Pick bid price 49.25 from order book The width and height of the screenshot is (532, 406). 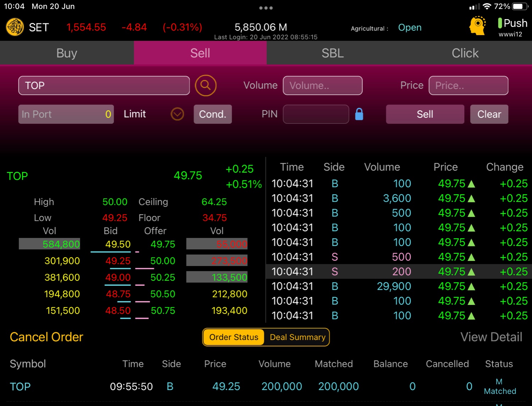coord(118,261)
